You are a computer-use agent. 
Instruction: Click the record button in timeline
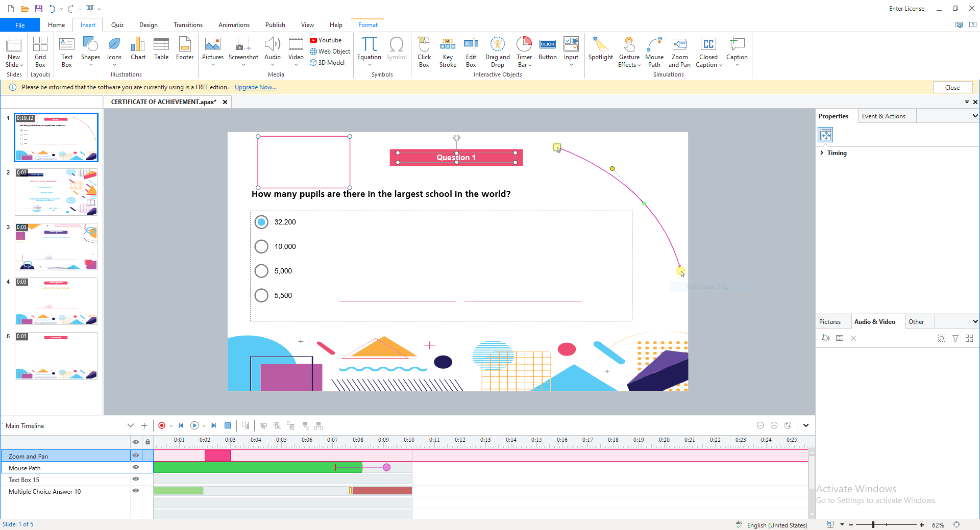(x=162, y=425)
